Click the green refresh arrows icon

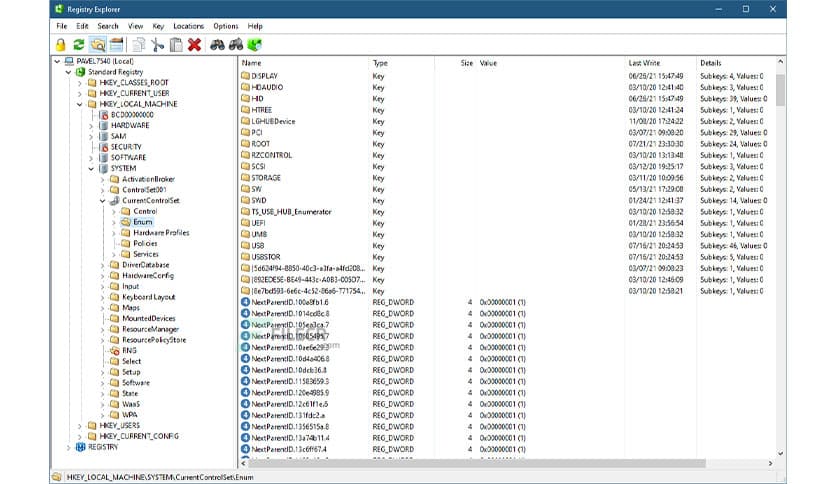tap(79, 45)
